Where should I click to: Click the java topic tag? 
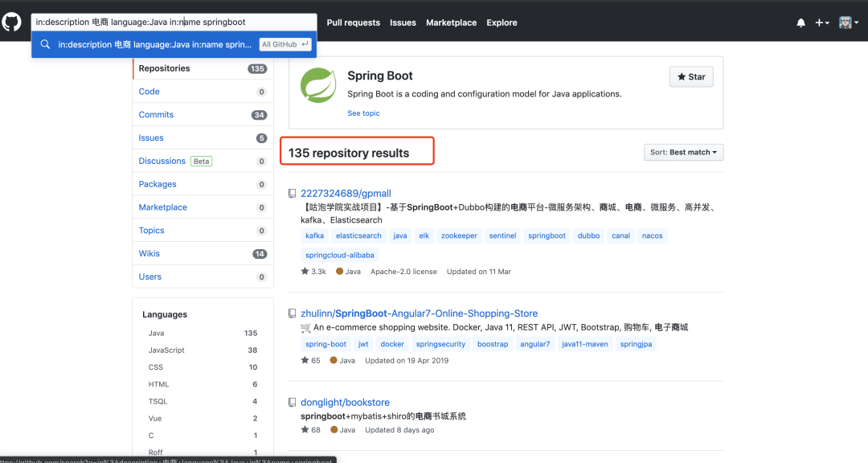coord(400,236)
